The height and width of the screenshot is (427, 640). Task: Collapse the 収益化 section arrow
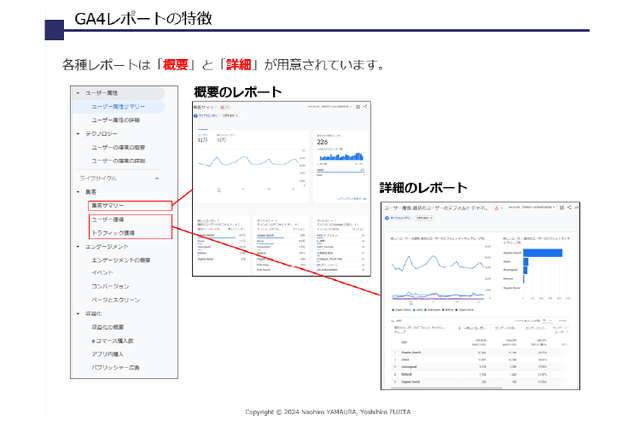pos(78,314)
